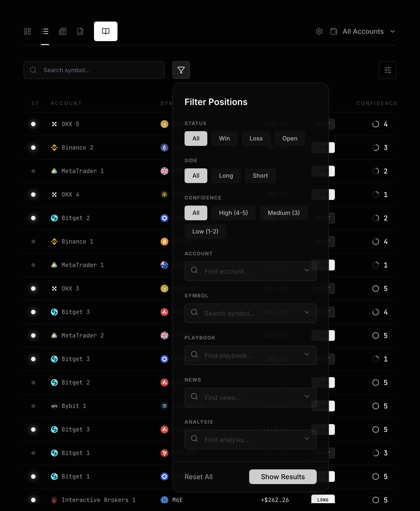The width and height of the screenshot is (420, 511).
Task: Select Open status filter
Action: tap(290, 139)
